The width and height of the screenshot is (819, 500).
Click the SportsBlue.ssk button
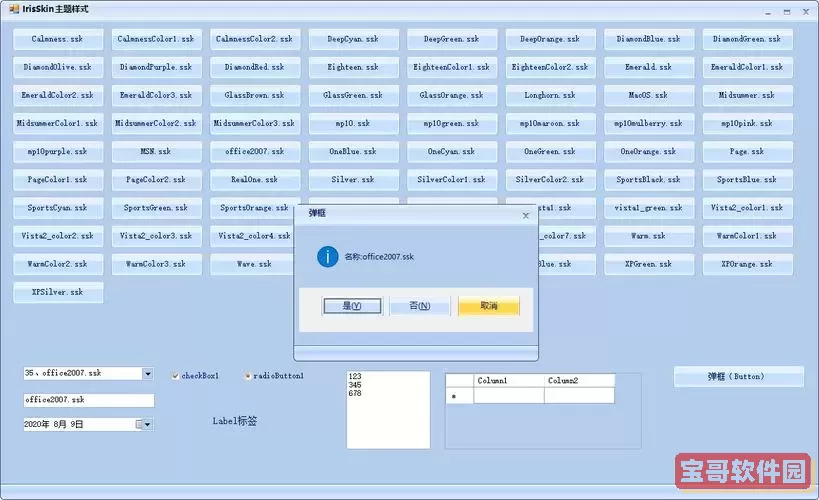pos(747,180)
